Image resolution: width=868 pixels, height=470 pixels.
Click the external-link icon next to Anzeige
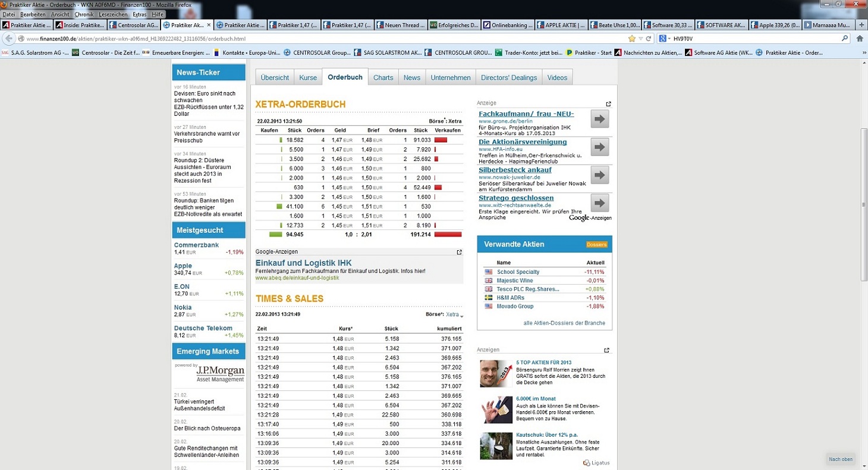pyautogui.click(x=608, y=104)
